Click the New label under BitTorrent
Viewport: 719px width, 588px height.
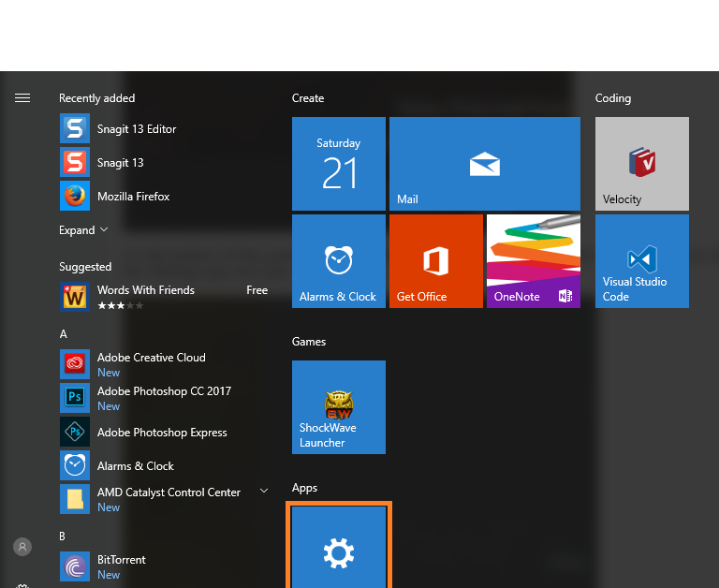tap(109, 575)
